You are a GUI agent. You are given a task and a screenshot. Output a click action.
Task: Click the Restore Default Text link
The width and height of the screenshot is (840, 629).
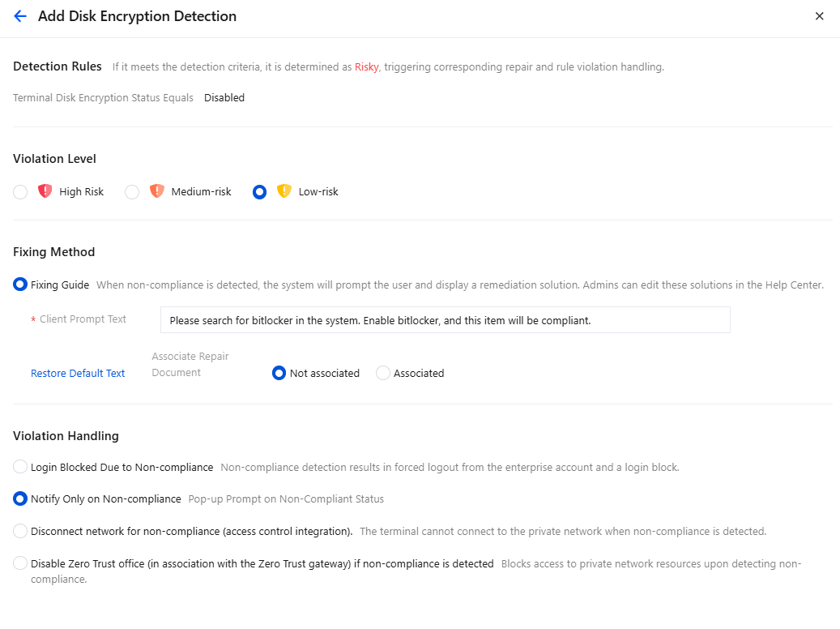(78, 373)
